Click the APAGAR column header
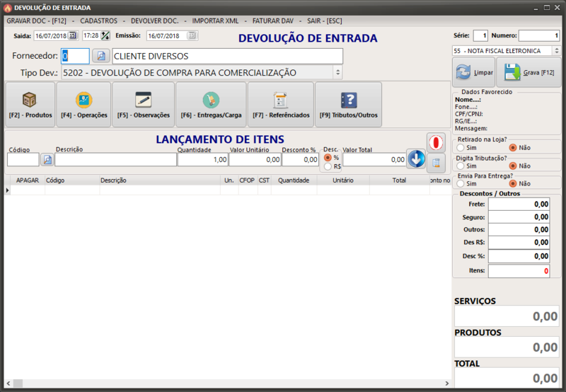 tap(28, 180)
